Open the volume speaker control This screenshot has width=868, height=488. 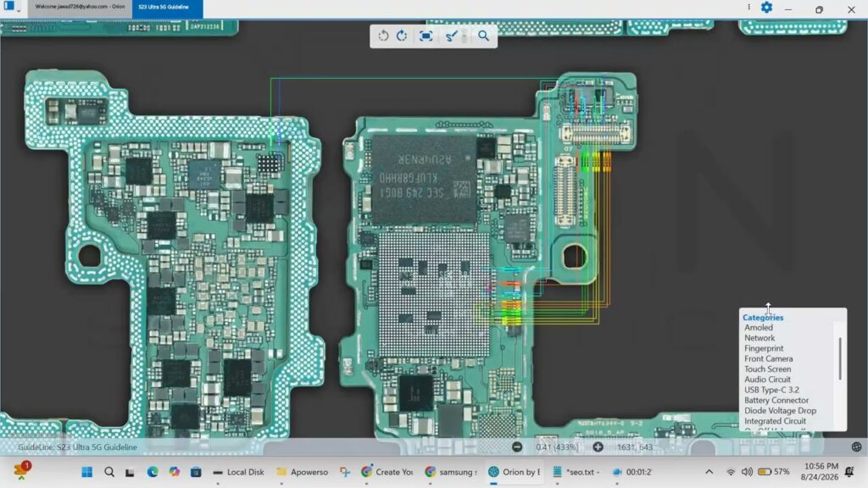pos(747,472)
